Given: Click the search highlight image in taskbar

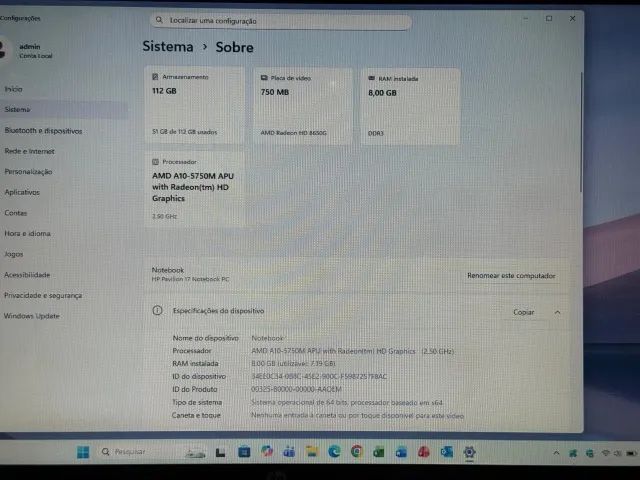Looking at the screenshot, I should [195, 453].
